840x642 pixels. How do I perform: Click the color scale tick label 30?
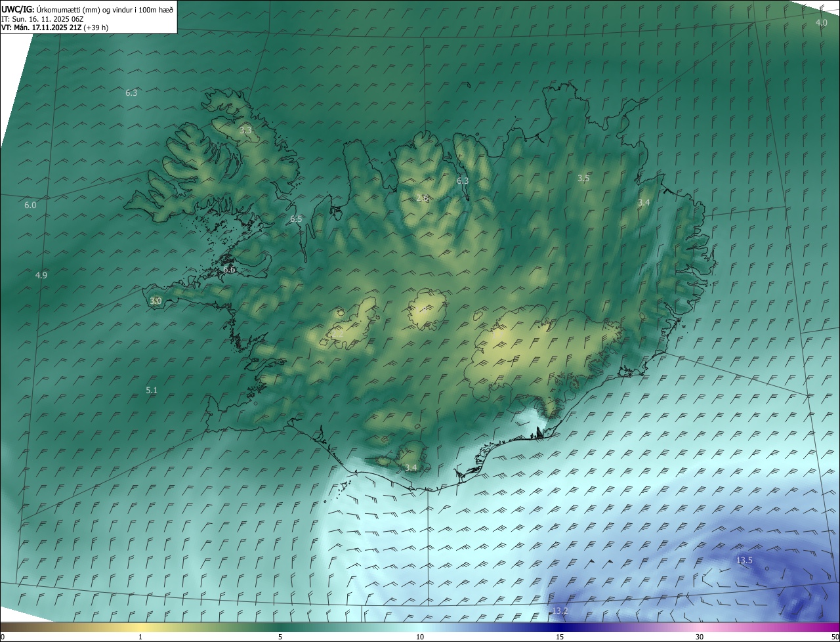click(x=700, y=637)
